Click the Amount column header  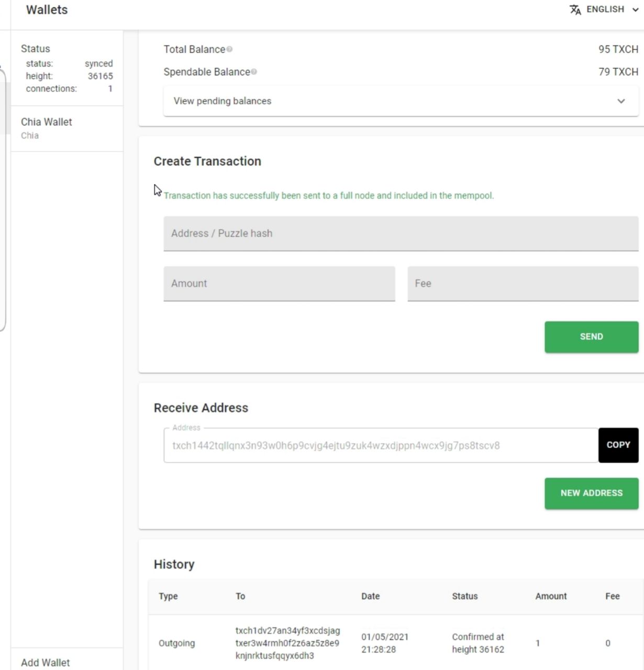[551, 596]
